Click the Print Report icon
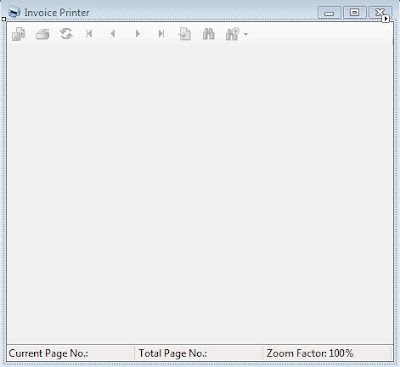This screenshot has width=400, height=367. [x=42, y=34]
